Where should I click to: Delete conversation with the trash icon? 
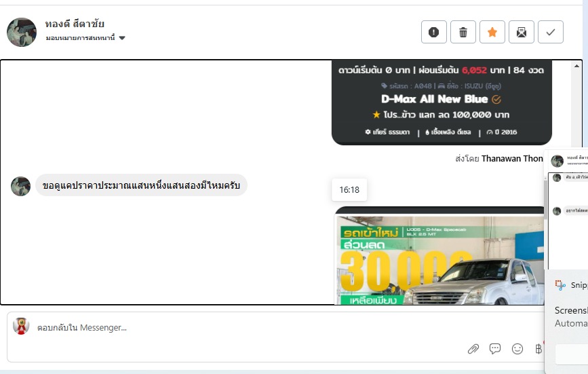point(463,32)
